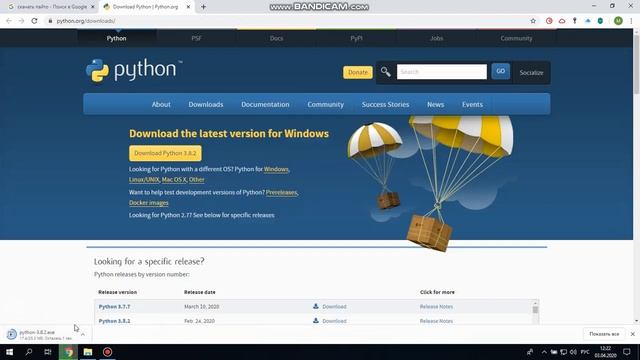Click the python logo
640x360 pixels.
[134, 70]
